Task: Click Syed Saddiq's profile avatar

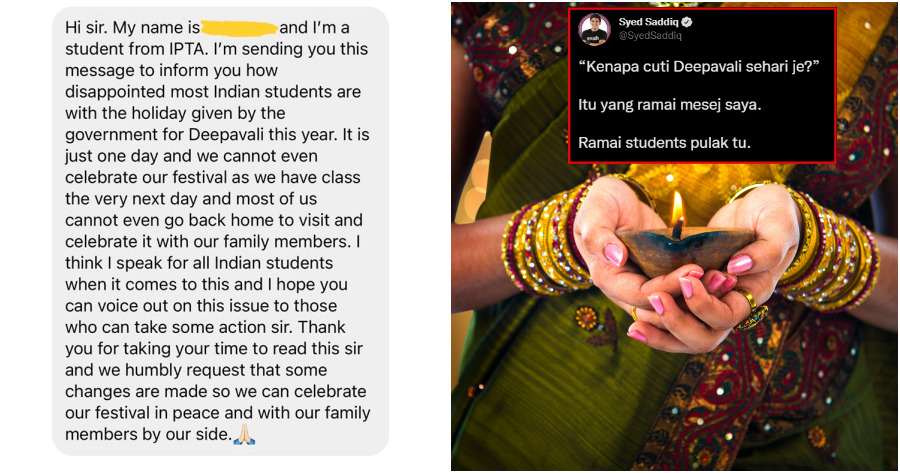Action: [594, 29]
